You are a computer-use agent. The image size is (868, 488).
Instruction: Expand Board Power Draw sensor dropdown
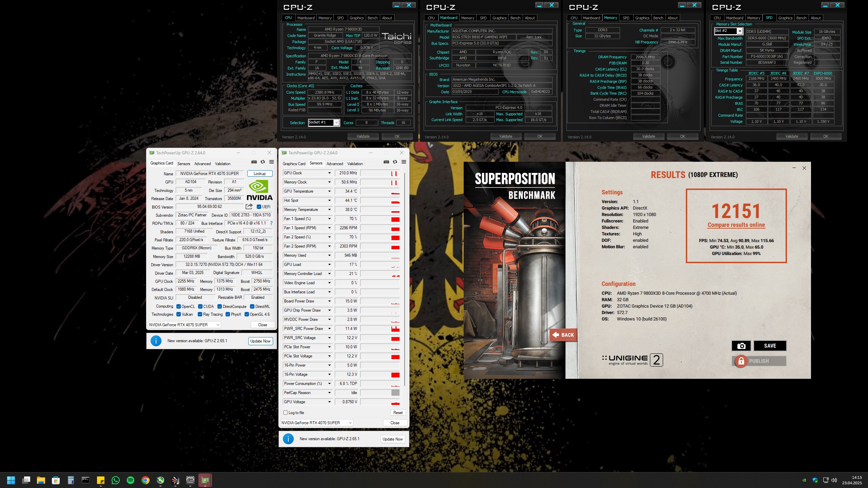(329, 301)
